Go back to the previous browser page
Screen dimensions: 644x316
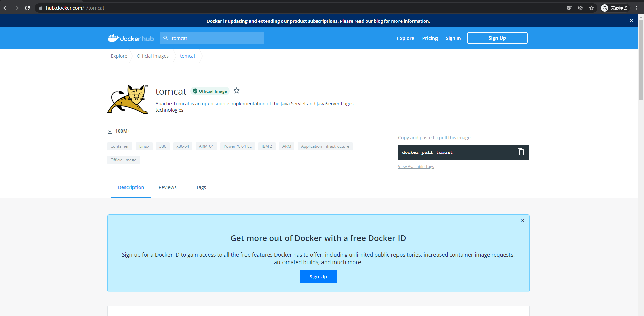tap(6, 8)
